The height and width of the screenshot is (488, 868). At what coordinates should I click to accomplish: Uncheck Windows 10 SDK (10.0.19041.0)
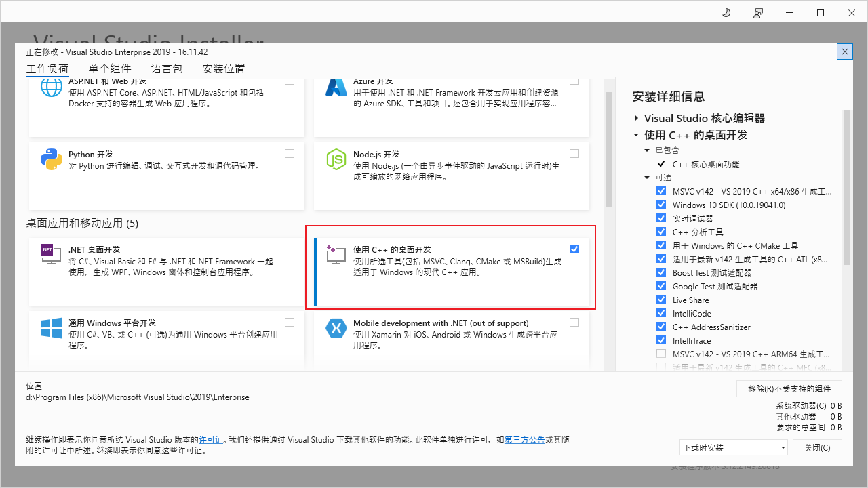pyautogui.click(x=661, y=205)
